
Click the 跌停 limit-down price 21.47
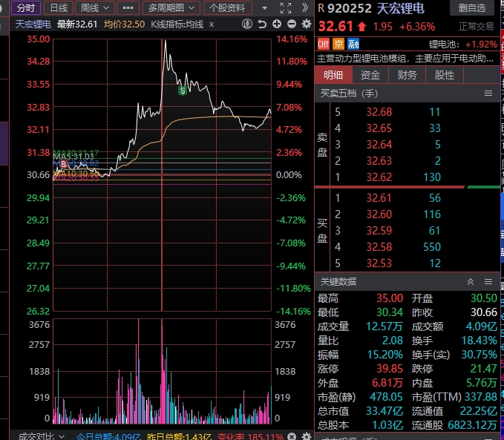click(484, 369)
